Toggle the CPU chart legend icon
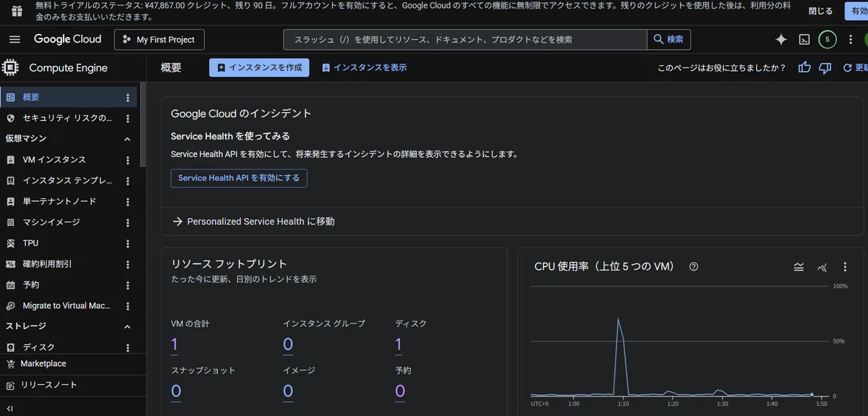This screenshot has height=416, width=868. point(799,267)
